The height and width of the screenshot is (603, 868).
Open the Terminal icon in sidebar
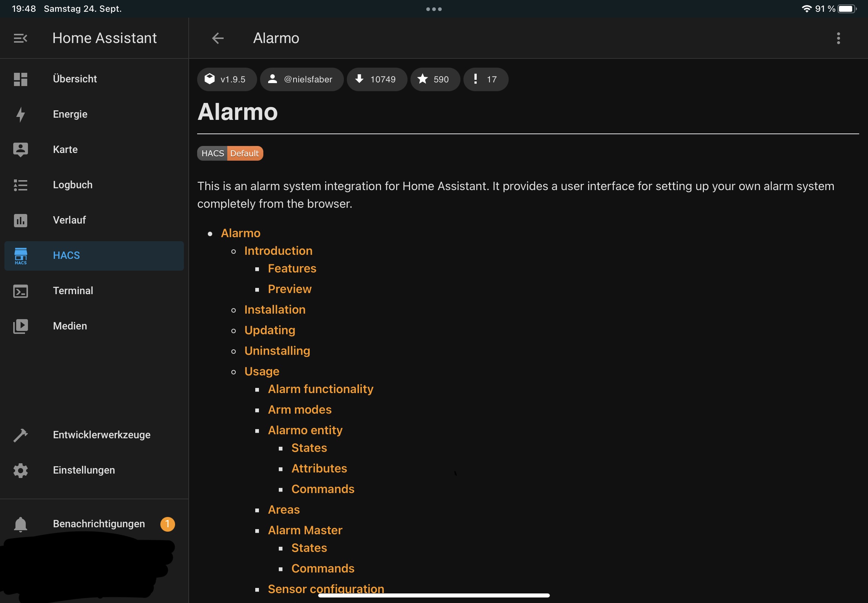pos(20,291)
